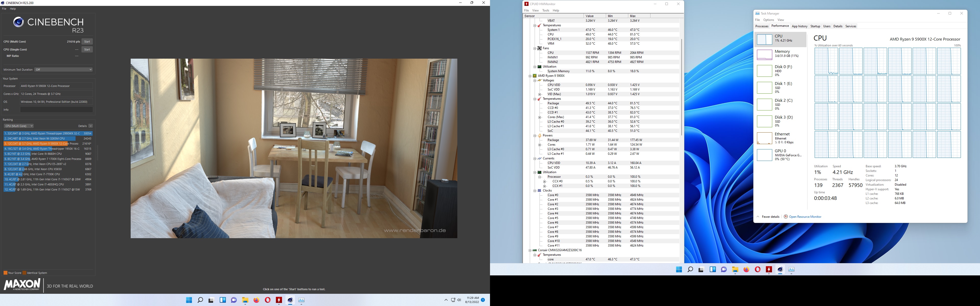Switch to the App history tab
Screen dimensions: 980x306
pyautogui.click(x=799, y=26)
